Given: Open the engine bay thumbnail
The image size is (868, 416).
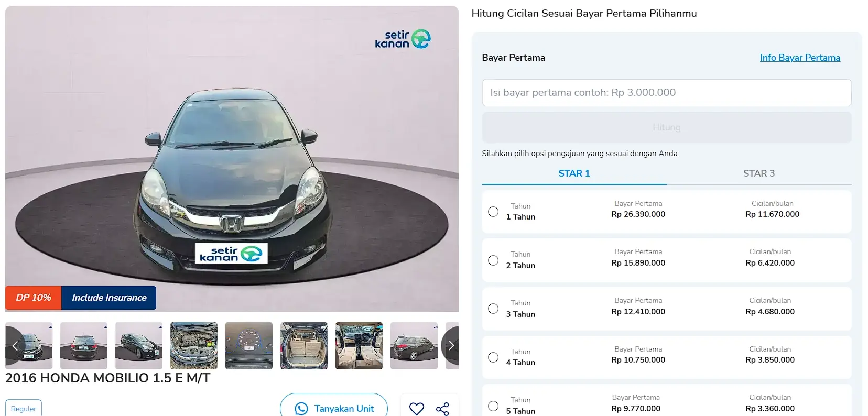Looking at the screenshot, I should (194, 346).
